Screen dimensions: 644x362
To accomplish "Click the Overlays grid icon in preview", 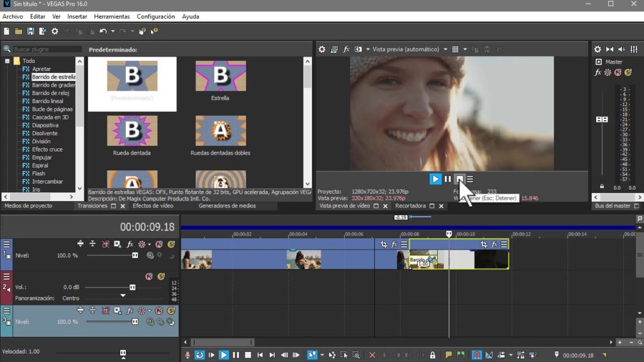I will click(455, 49).
